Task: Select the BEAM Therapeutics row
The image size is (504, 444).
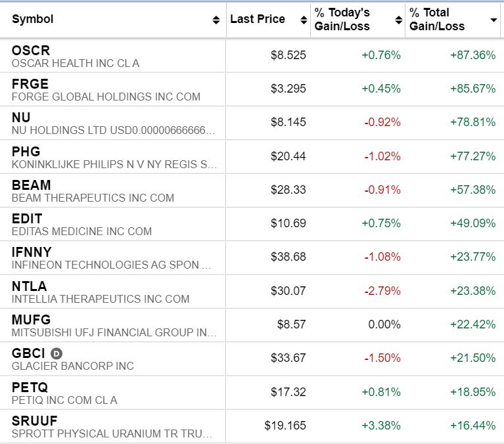Action: (x=31, y=185)
